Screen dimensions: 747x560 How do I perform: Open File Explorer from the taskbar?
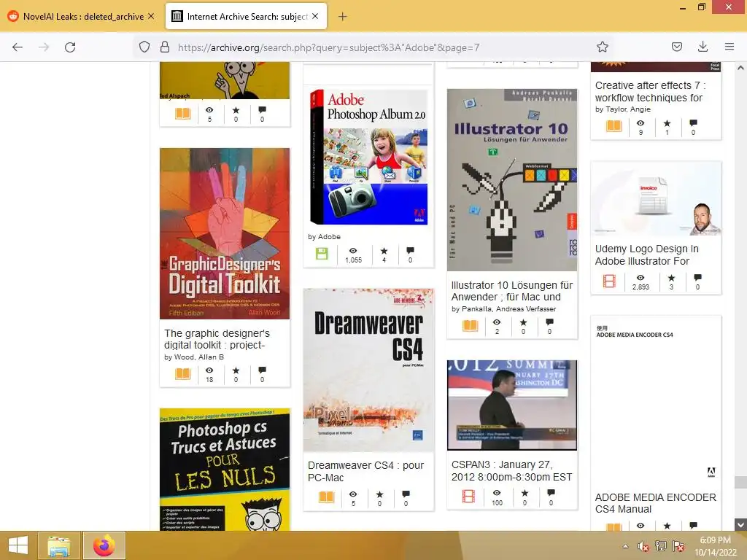(58, 545)
